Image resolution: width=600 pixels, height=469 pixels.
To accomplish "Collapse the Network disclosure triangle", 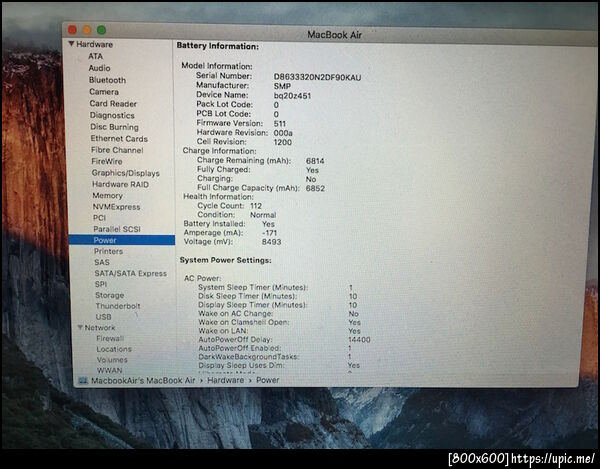I will pyautogui.click(x=80, y=327).
